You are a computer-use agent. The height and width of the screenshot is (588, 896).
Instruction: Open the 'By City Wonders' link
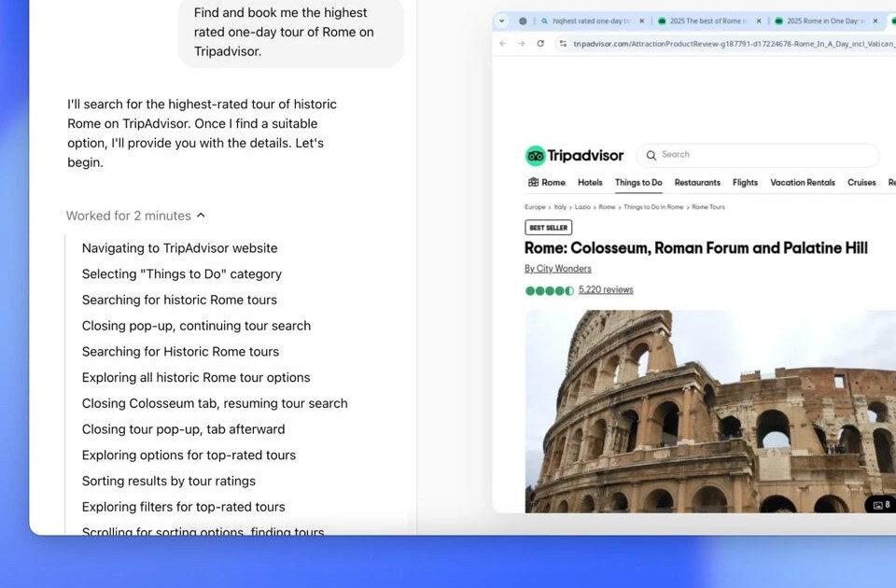click(558, 269)
